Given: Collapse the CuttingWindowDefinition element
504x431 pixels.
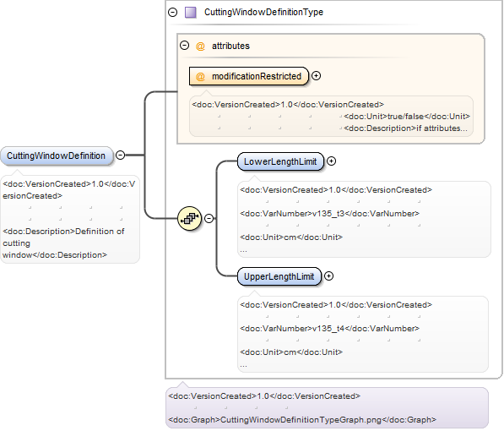Looking at the screenshot, I should (120, 155).
